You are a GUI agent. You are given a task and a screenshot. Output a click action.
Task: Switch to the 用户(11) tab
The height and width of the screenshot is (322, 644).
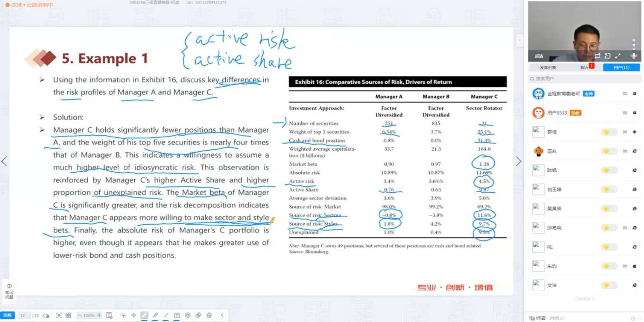click(x=621, y=67)
